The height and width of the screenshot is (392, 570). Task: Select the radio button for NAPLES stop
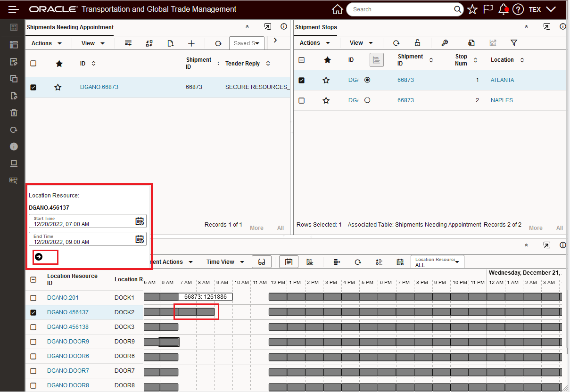pos(367,100)
